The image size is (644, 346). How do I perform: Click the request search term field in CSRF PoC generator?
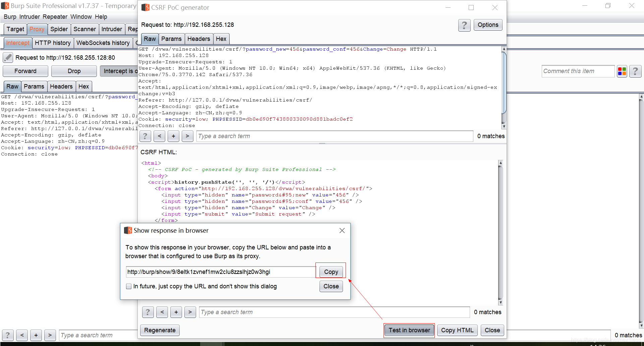335,136
